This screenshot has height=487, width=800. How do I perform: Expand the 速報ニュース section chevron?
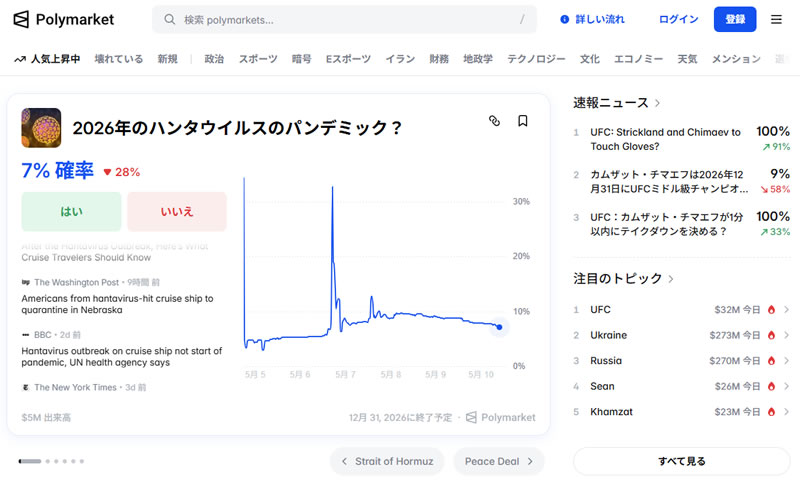(x=657, y=103)
